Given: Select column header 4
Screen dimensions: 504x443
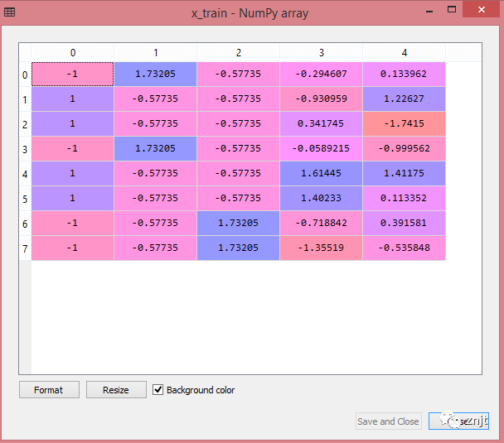Looking at the screenshot, I should (x=404, y=53).
